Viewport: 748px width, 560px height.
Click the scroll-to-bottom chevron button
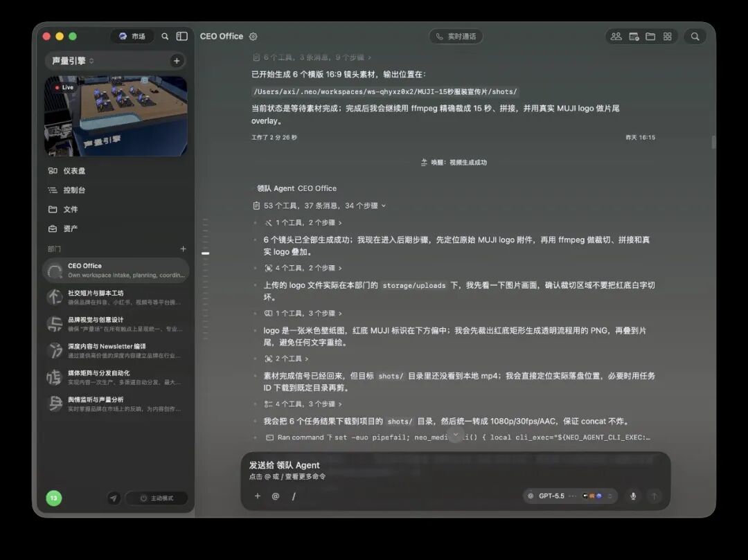pos(456,435)
